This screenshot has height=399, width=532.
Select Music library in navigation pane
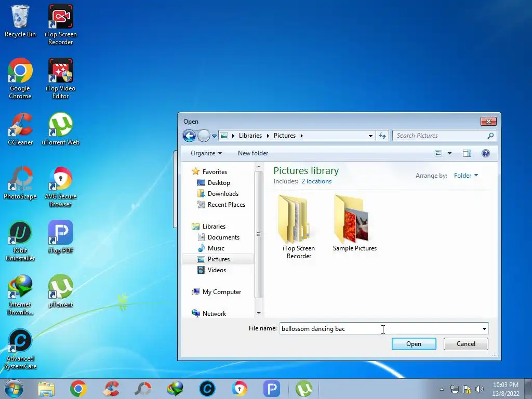click(x=211, y=248)
